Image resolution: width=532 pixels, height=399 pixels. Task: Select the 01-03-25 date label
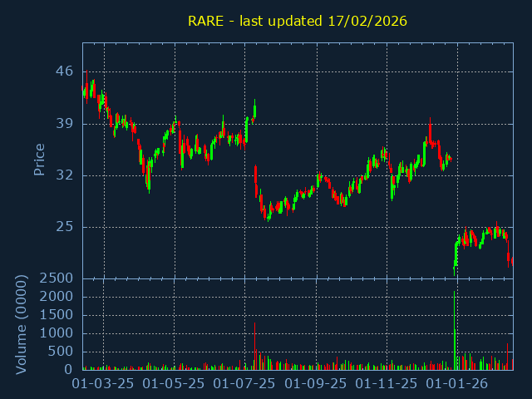(x=103, y=384)
